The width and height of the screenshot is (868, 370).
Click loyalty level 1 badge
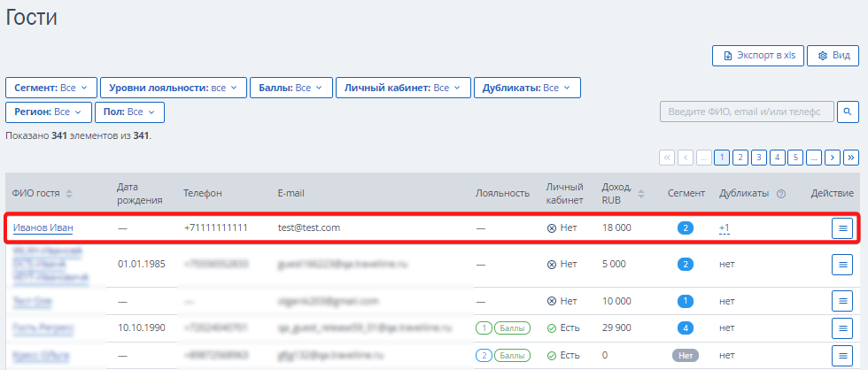(484, 328)
